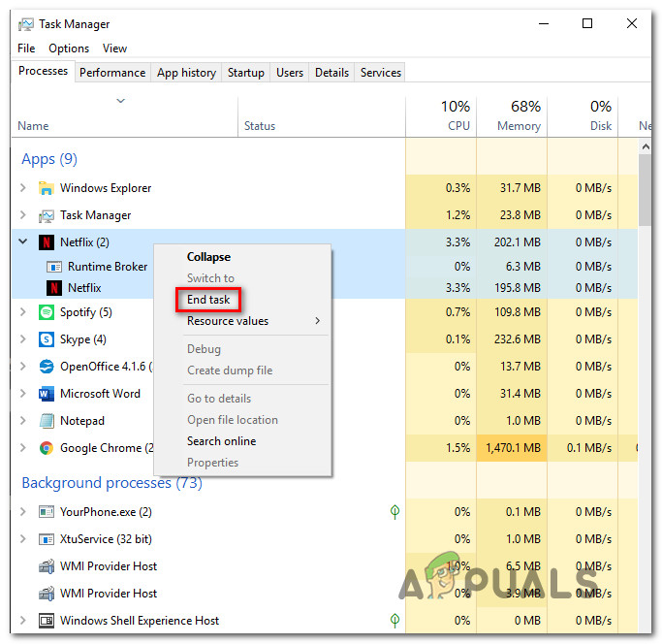The image size is (662, 644).
Task: Switch to the Startup tab
Action: point(246,73)
